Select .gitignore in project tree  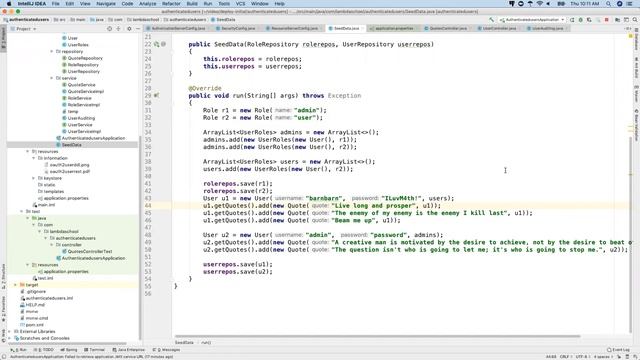pos(36,291)
